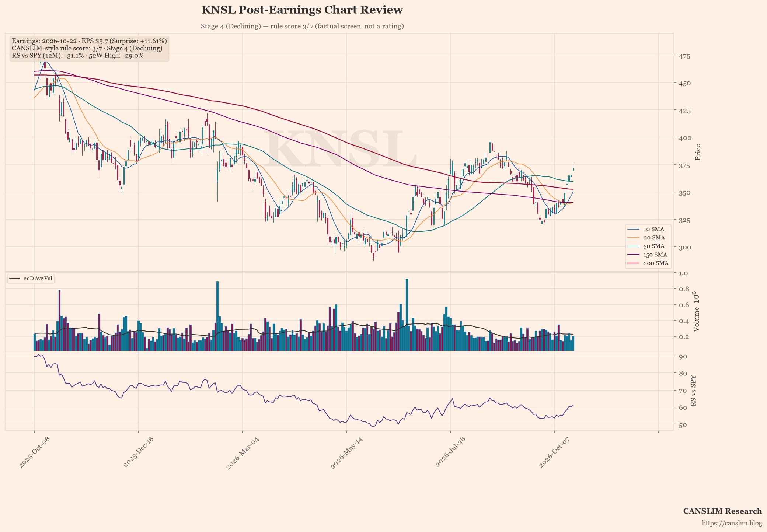
Task: Click the 70 RS tick label
Action: point(683,391)
